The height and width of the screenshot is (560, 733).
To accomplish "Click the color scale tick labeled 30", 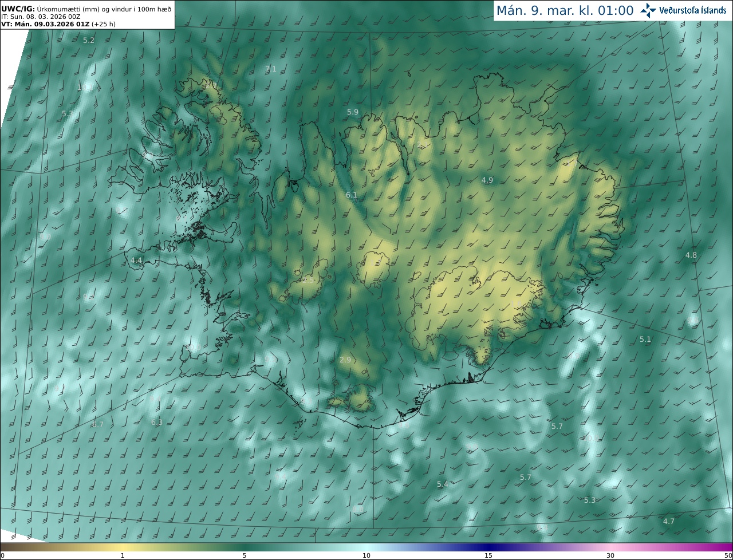I will click(x=610, y=556).
